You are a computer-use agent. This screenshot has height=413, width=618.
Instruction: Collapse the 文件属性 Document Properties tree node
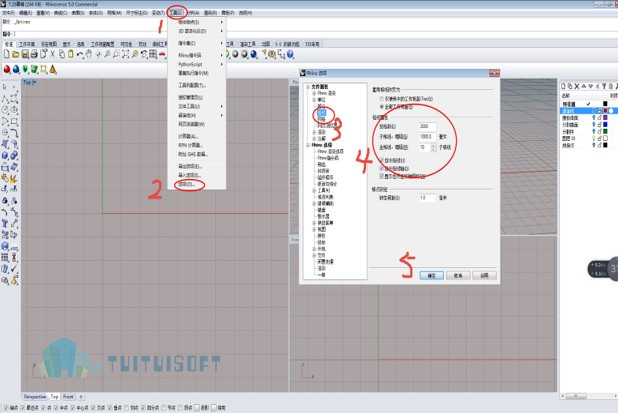pyautogui.click(x=308, y=87)
